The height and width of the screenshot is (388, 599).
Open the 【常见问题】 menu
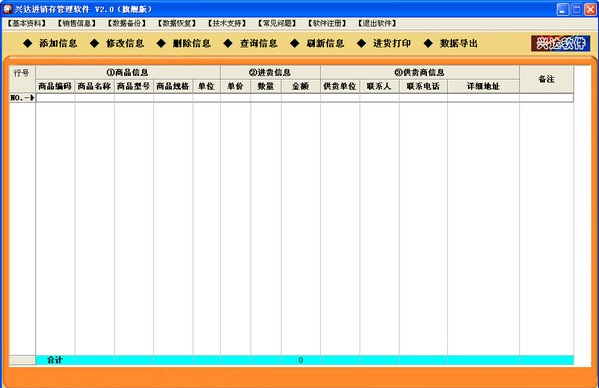click(277, 23)
